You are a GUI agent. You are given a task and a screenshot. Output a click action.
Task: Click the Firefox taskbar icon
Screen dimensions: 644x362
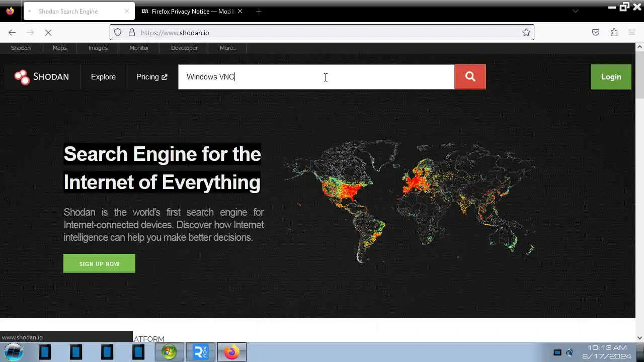[x=232, y=352]
